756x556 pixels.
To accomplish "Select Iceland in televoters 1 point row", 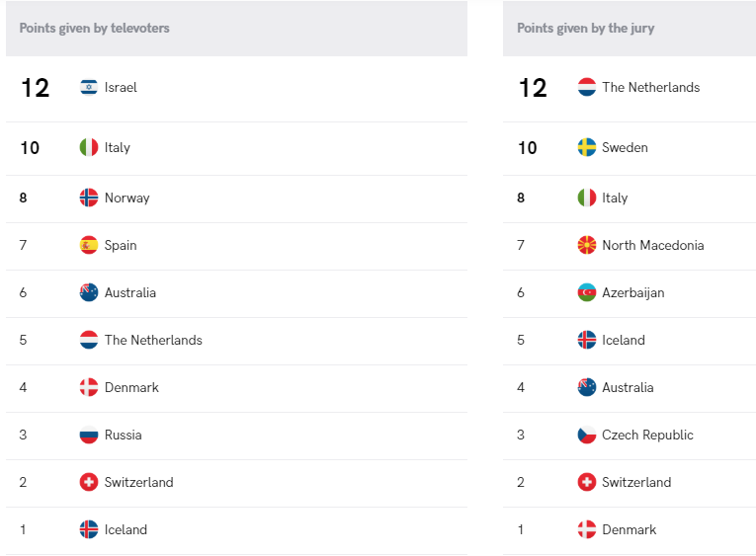I will (x=126, y=529).
